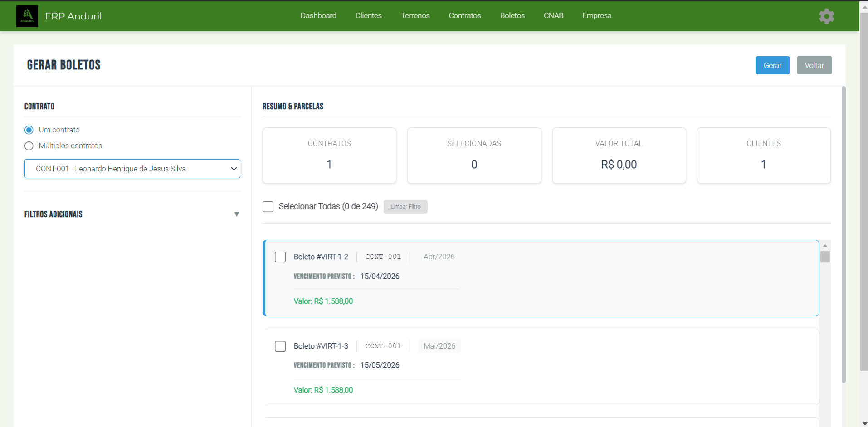Click the Limpar Filtro button

click(405, 207)
